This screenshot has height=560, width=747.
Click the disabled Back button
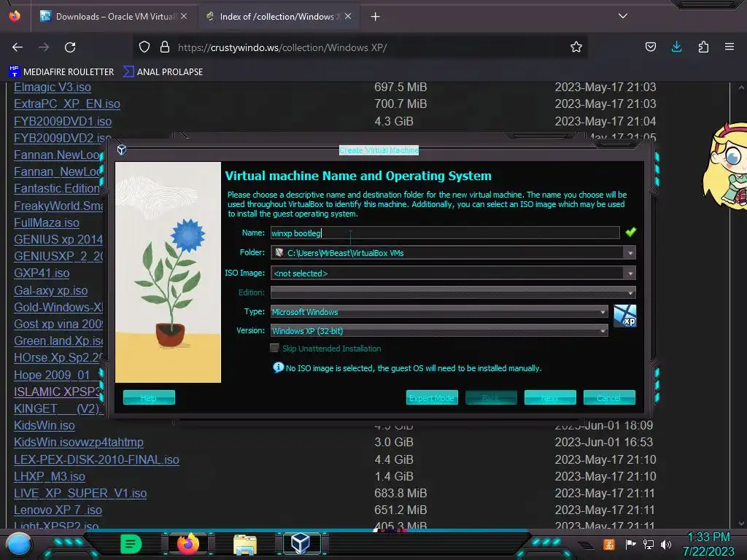click(491, 397)
